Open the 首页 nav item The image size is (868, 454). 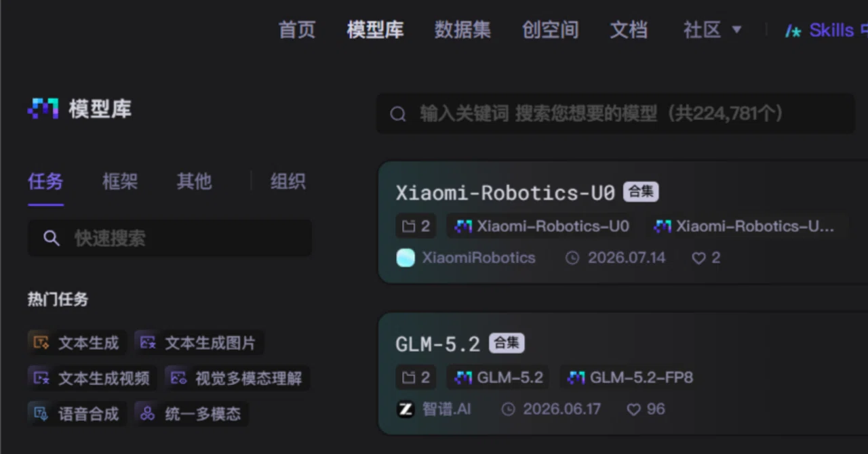point(297,30)
